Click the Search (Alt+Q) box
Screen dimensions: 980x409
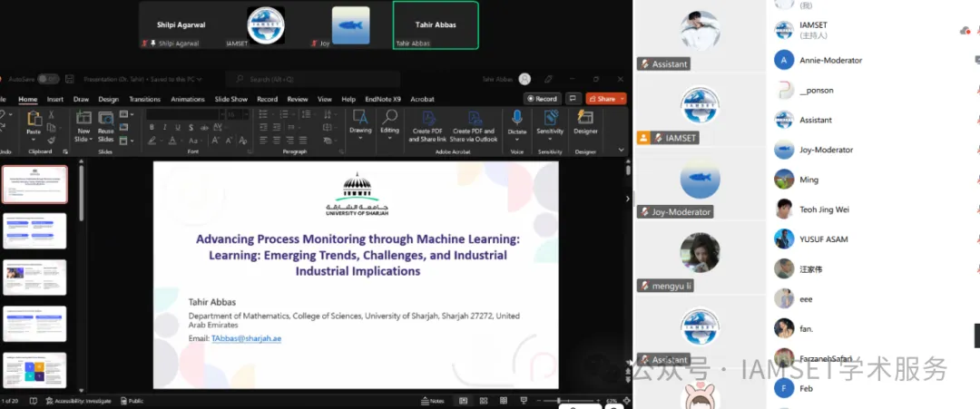[x=312, y=79]
